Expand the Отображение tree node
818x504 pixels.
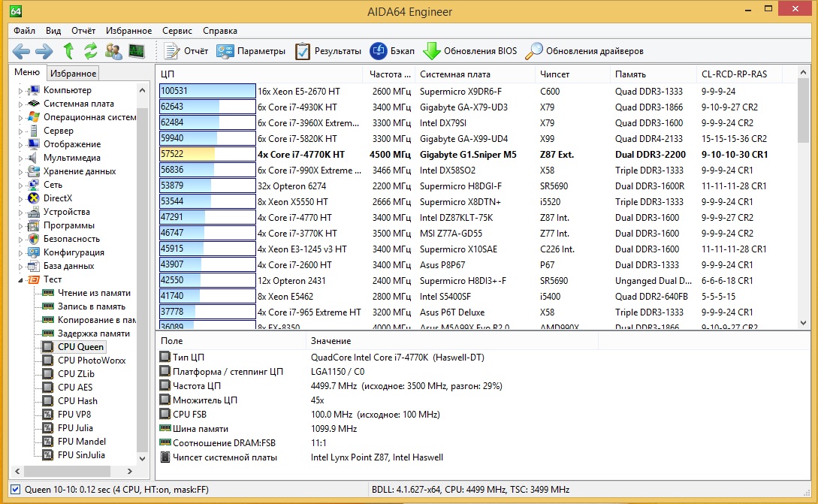[20, 145]
